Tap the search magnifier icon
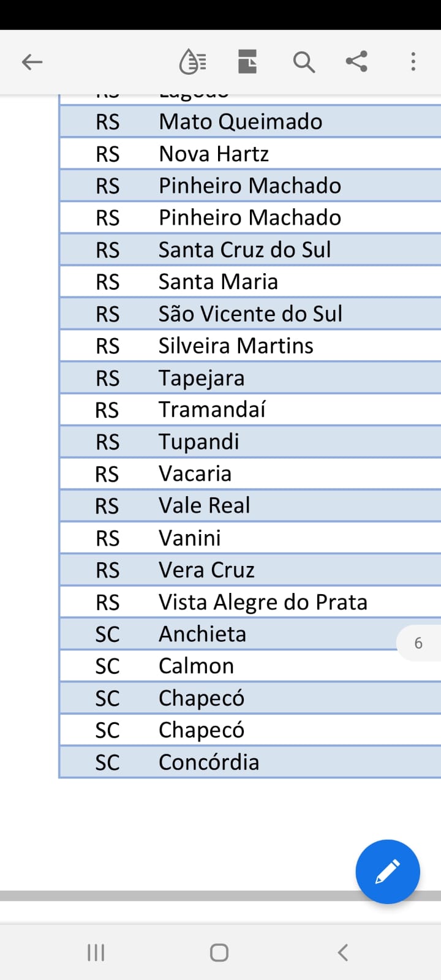441x980 pixels. pyautogui.click(x=304, y=62)
